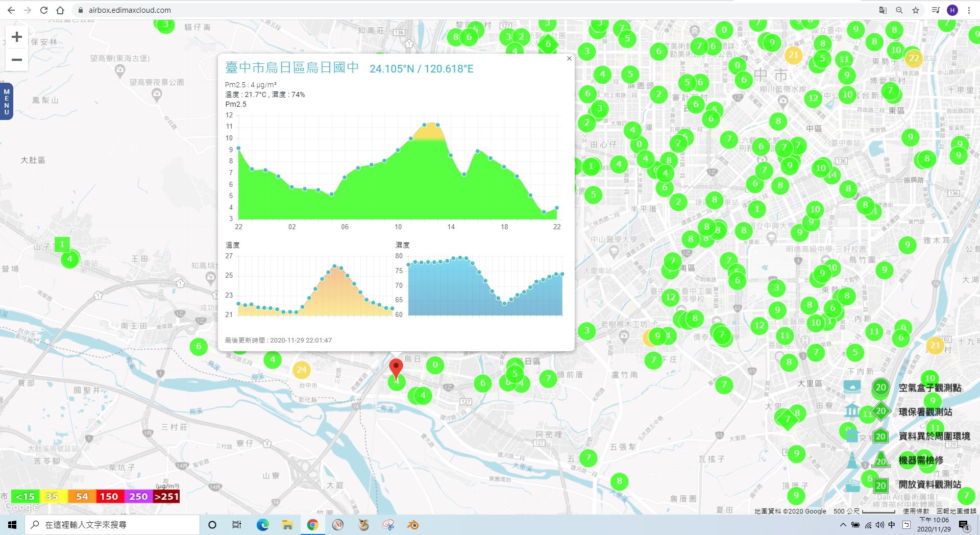Click the 環保署觀測站 legend label
980x535 pixels.
tap(925, 411)
